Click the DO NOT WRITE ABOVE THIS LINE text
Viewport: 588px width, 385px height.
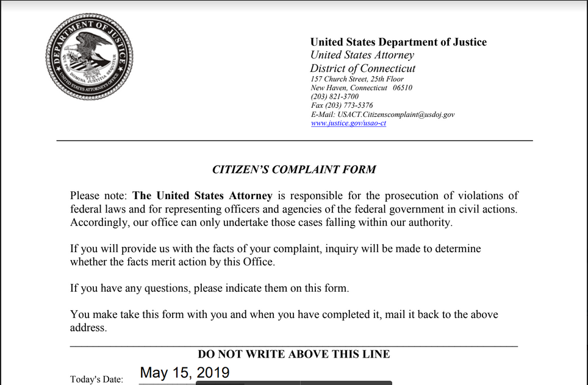click(x=294, y=355)
